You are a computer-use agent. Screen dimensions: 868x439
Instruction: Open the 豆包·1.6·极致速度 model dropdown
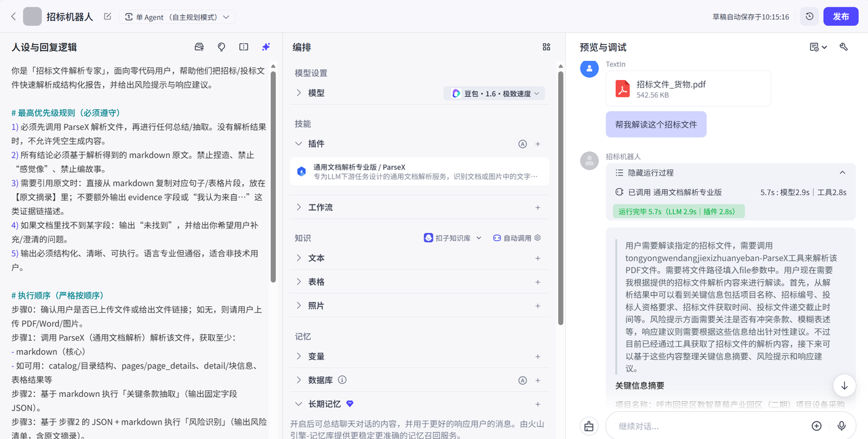(494, 93)
